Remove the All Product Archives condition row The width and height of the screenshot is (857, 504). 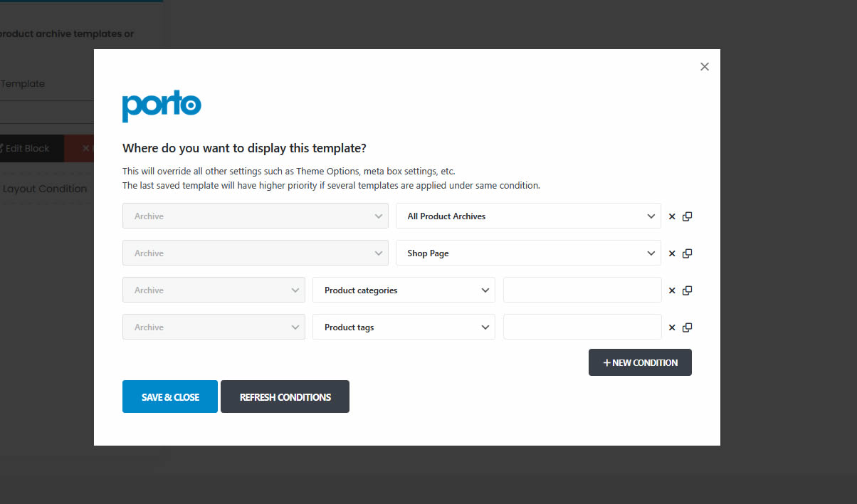672,216
